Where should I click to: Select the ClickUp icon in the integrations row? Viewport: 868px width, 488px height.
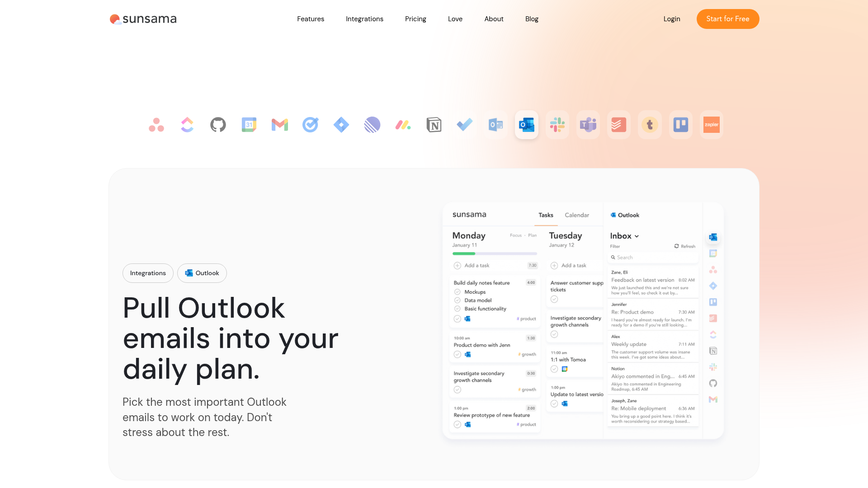tap(187, 125)
